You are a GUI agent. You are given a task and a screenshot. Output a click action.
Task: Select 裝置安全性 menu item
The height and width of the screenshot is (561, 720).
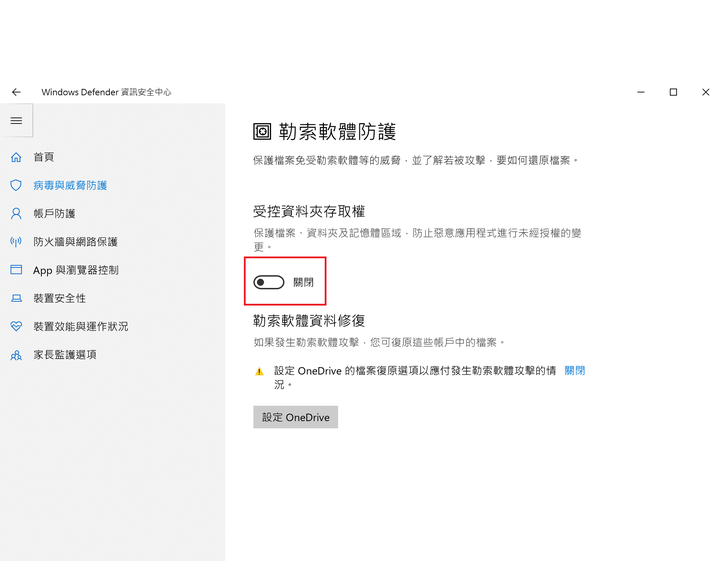click(x=59, y=298)
